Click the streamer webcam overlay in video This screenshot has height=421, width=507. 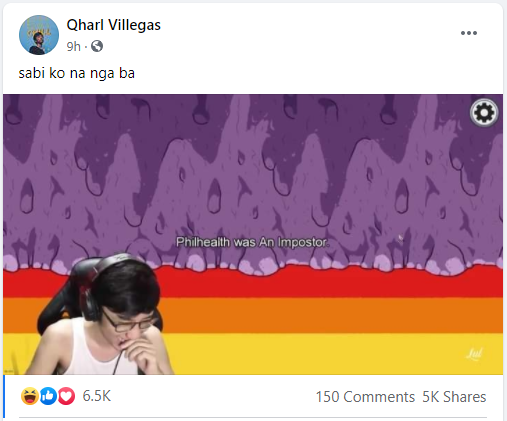pos(100,314)
